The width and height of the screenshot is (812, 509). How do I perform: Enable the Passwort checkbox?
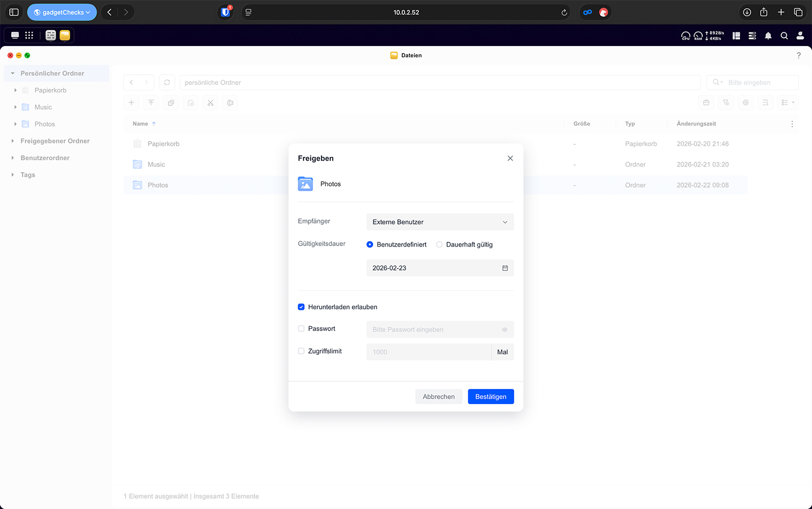tap(301, 328)
